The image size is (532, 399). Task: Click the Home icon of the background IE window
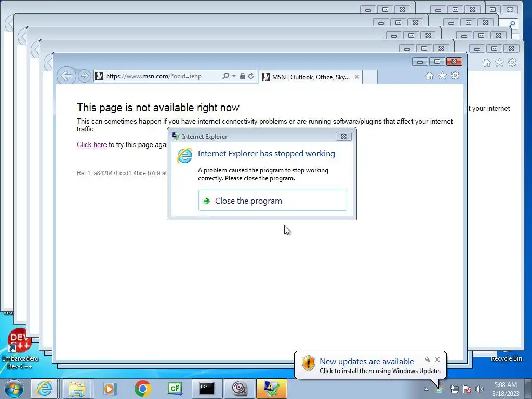(x=486, y=62)
